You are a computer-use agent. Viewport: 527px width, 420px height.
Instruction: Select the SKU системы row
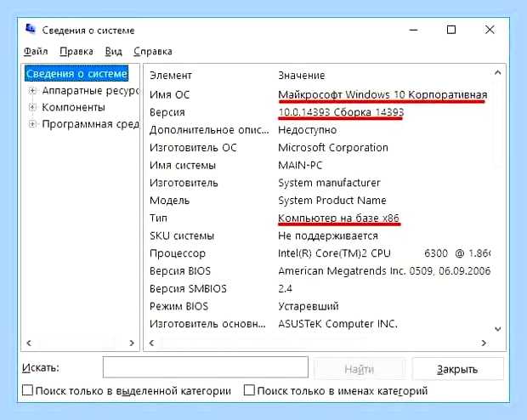tap(320, 236)
